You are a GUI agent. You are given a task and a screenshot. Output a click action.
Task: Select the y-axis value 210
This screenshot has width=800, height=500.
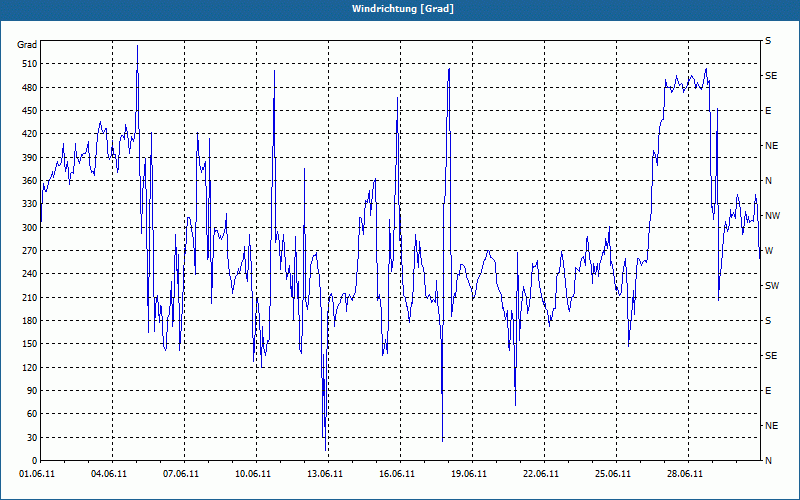[30, 297]
